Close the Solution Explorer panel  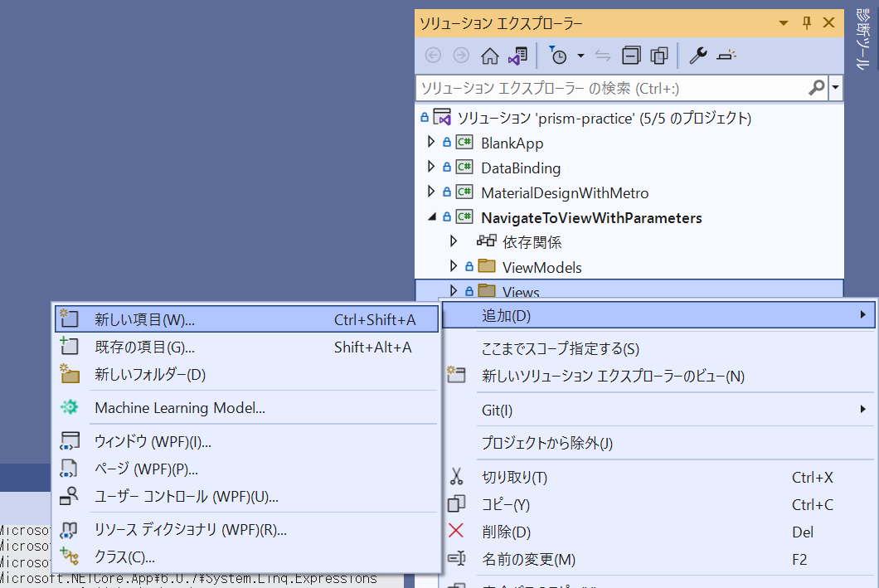coord(828,22)
